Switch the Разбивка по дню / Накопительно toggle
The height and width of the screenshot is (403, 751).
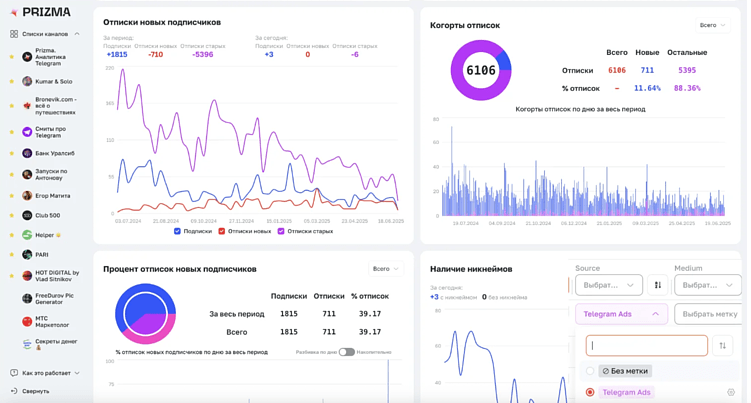[x=346, y=352]
